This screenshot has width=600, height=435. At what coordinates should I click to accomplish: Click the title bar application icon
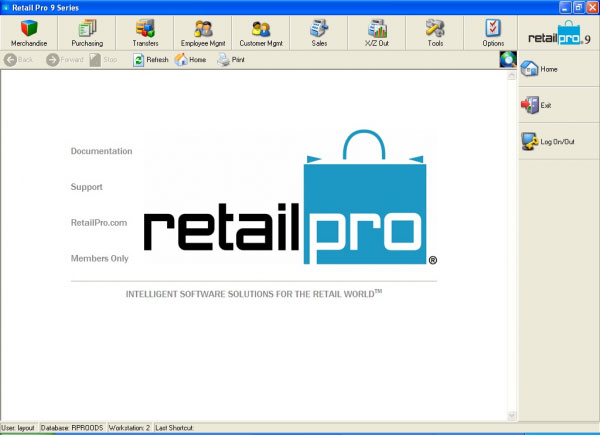tap(6, 8)
